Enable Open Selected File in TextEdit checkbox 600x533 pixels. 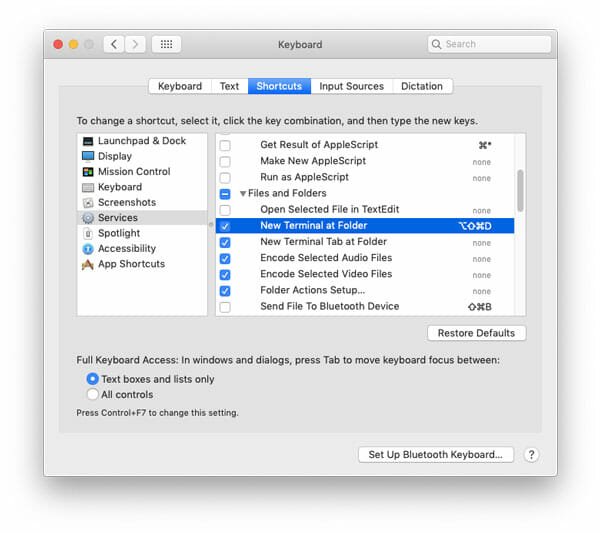225,210
